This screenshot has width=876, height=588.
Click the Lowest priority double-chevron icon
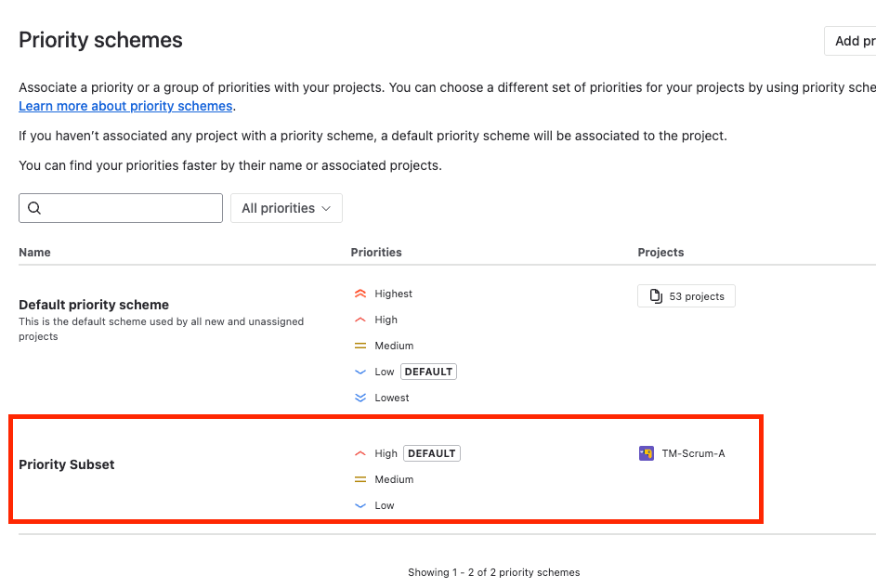[x=360, y=398]
